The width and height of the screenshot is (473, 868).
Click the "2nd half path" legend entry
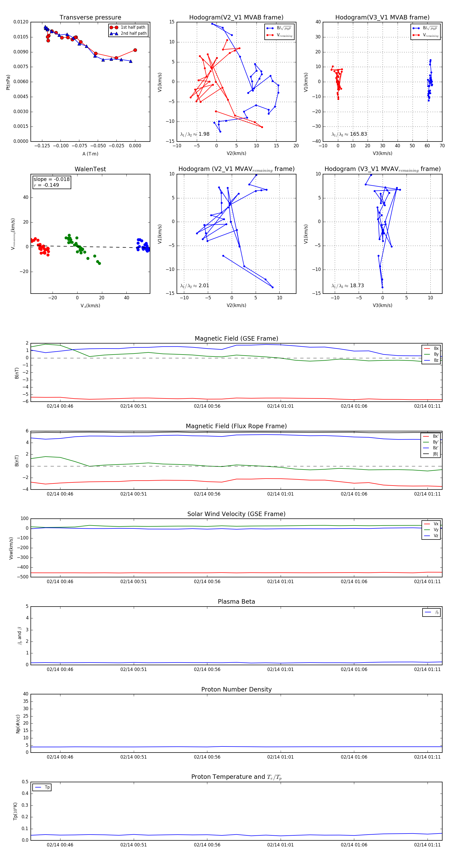(128, 33)
